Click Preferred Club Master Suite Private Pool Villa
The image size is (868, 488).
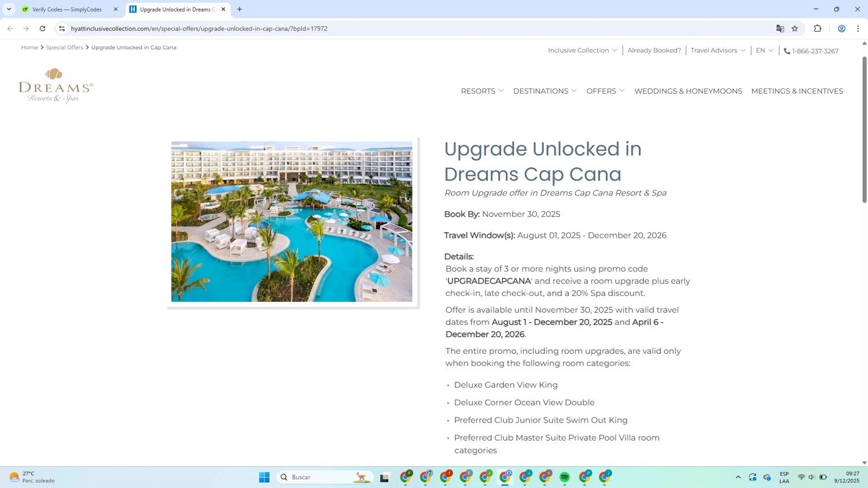[x=557, y=444]
